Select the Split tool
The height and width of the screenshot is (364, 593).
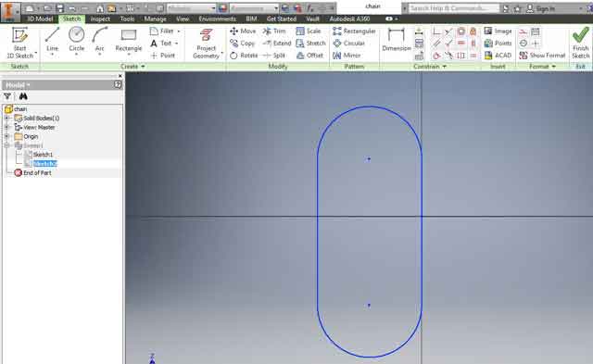pyautogui.click(x=274, y=56)
